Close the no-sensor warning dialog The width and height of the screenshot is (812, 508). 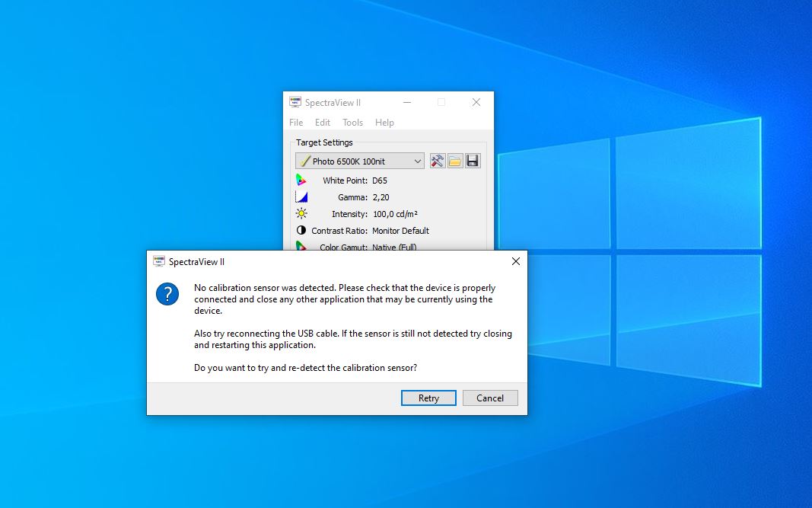click(x=516, y=261)
